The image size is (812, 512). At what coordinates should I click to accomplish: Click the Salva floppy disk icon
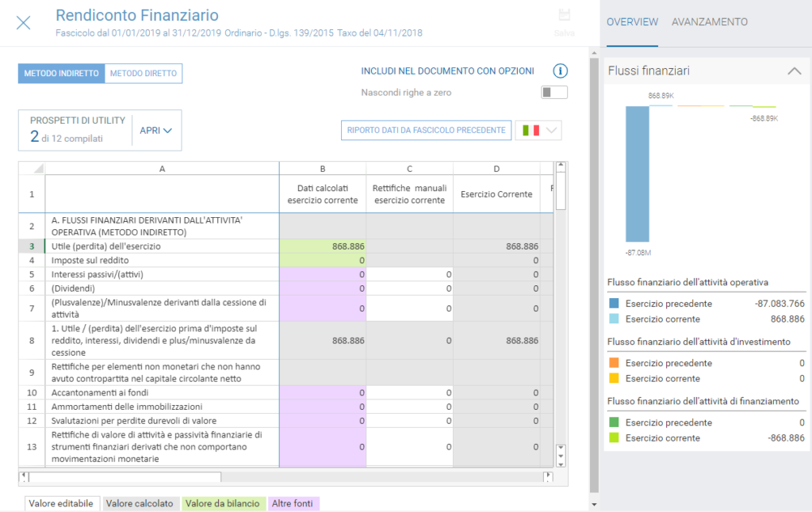pyautogui.click(x=564, y=15)
